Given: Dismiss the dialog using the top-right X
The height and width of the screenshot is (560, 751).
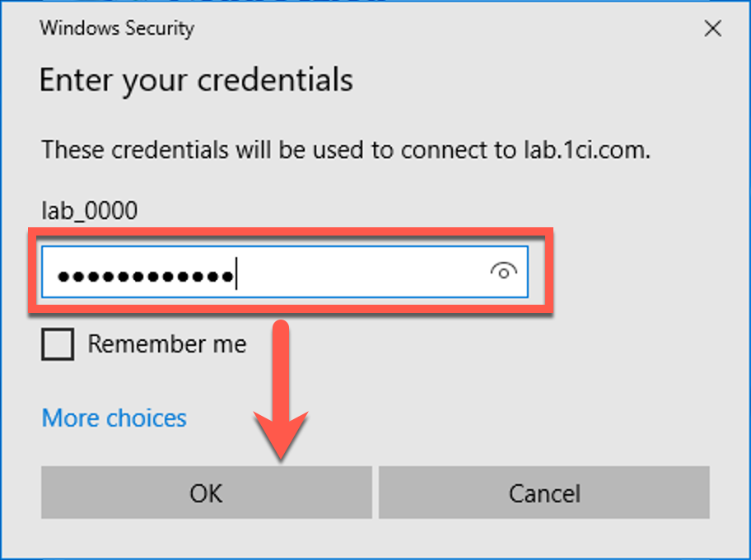Looking at the screenshot, I should 712,29.
